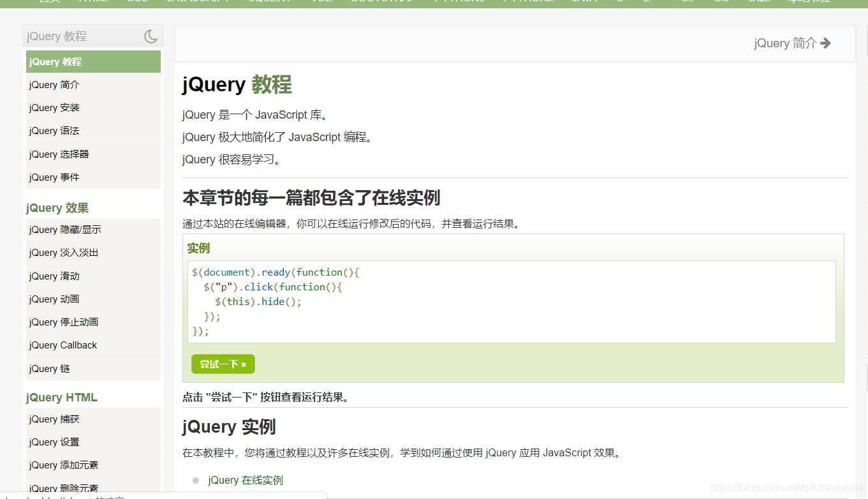Open jQuery 淡入淡出 in the sidebar

pos(93,253)
